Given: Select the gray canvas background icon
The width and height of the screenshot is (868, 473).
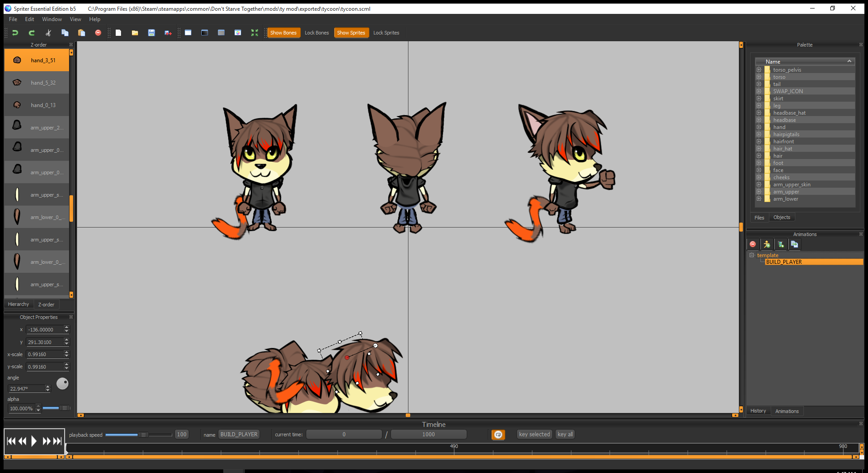Looking at the screenshot, I should point(221,33).
